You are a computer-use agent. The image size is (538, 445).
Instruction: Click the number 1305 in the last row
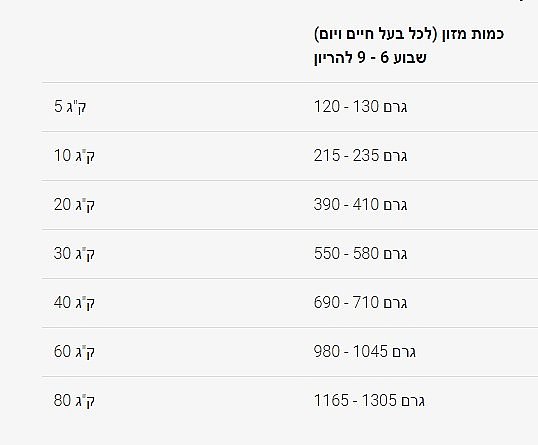click(379, 401)
